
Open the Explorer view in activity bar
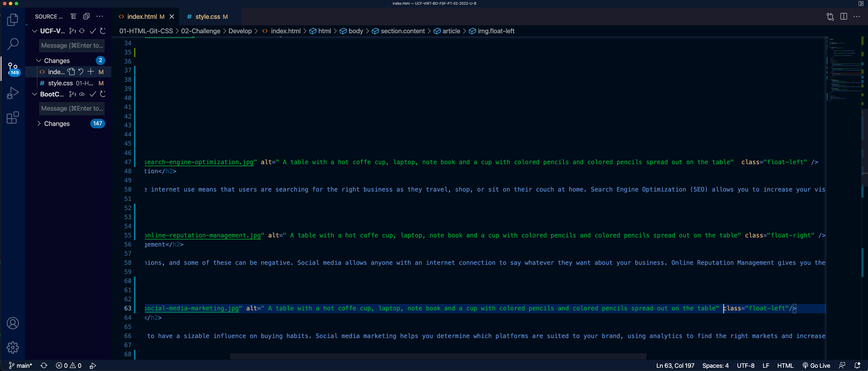(12, 19)
